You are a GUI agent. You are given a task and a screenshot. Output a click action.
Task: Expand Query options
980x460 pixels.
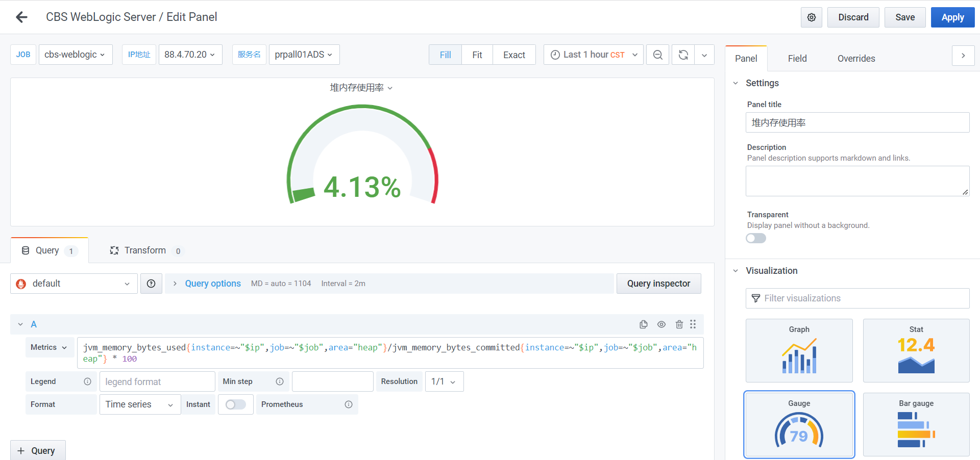[x=213, y=284]
